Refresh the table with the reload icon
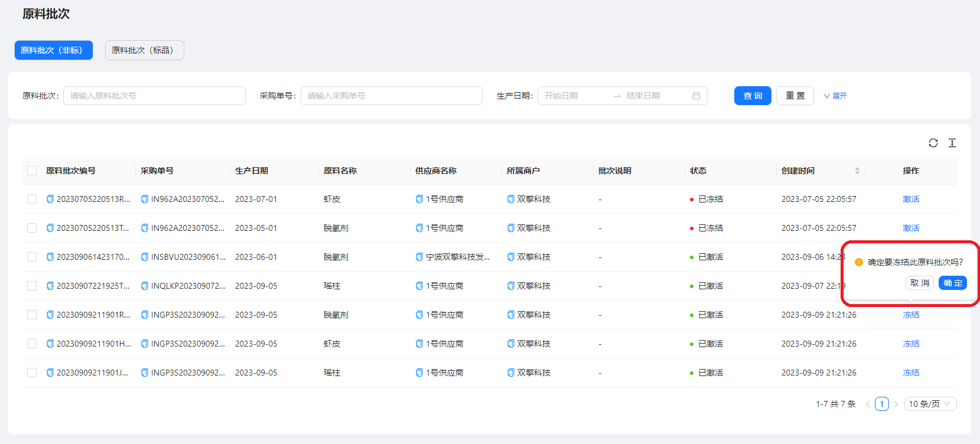 [933, 143]
